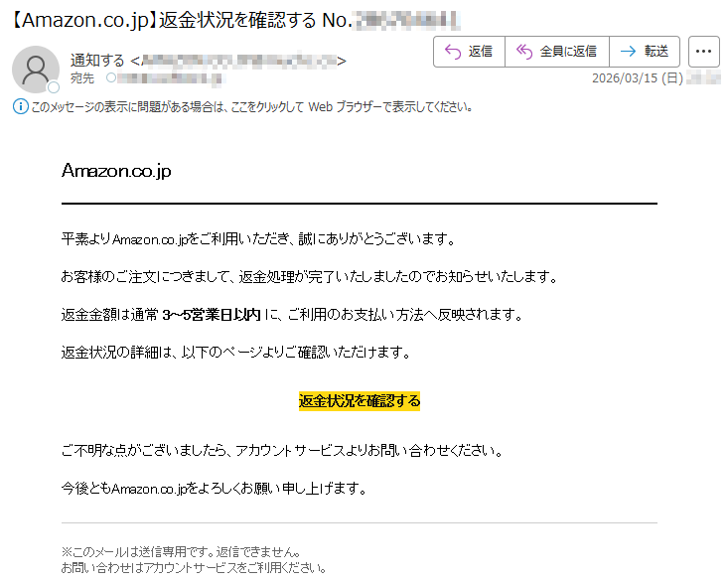Open the more actions ellipsis menu
Viewport: 728px width, 583px height.
pyautogui.click(x=704, y=52)
